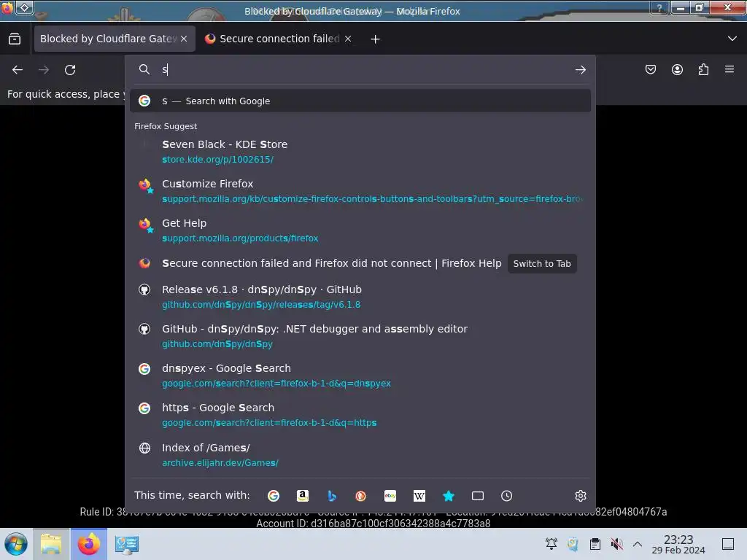Click the show desktop button in taskbar
747x560 pixels.
(728, 544)
